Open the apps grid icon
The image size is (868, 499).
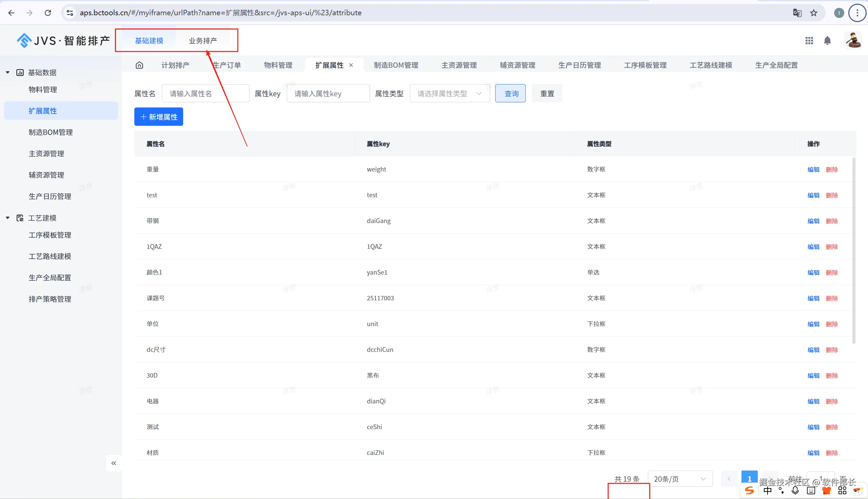pyautogui.click(x=809, y=41)
